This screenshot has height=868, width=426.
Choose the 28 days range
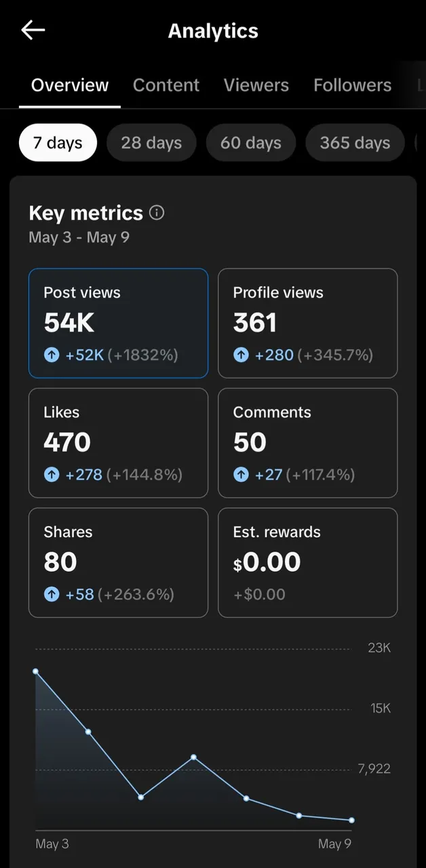pos(151,143)
